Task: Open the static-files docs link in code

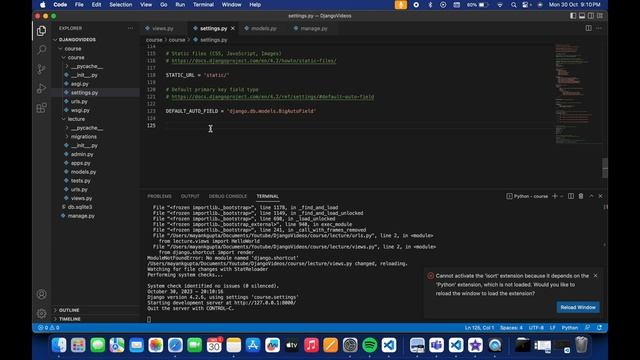Action: pyautogui.click(x=253, y=61)
